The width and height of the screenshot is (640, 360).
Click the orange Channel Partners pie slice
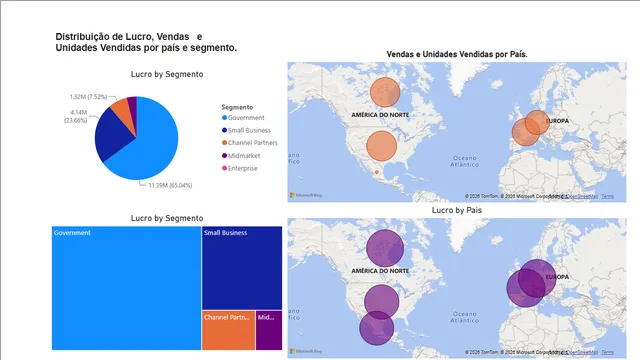pos(122,109)
